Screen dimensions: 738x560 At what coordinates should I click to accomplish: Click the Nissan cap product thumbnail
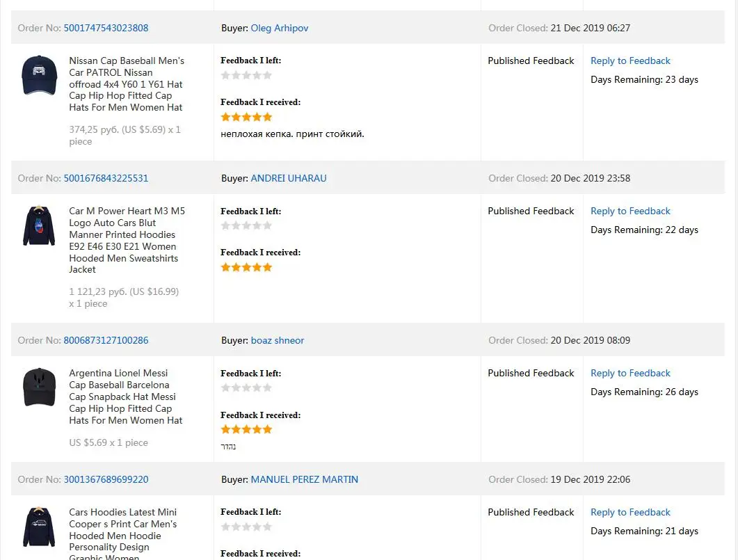[x=40, y=75]
